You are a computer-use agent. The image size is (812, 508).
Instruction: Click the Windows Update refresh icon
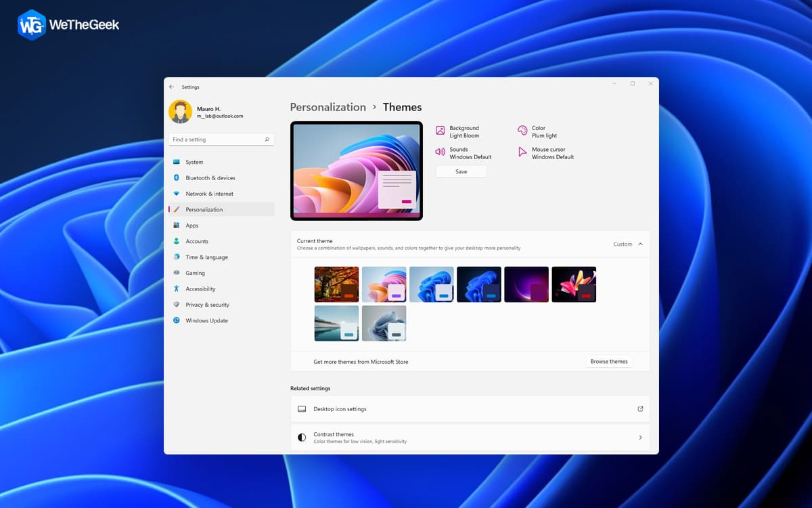(177, 320)
